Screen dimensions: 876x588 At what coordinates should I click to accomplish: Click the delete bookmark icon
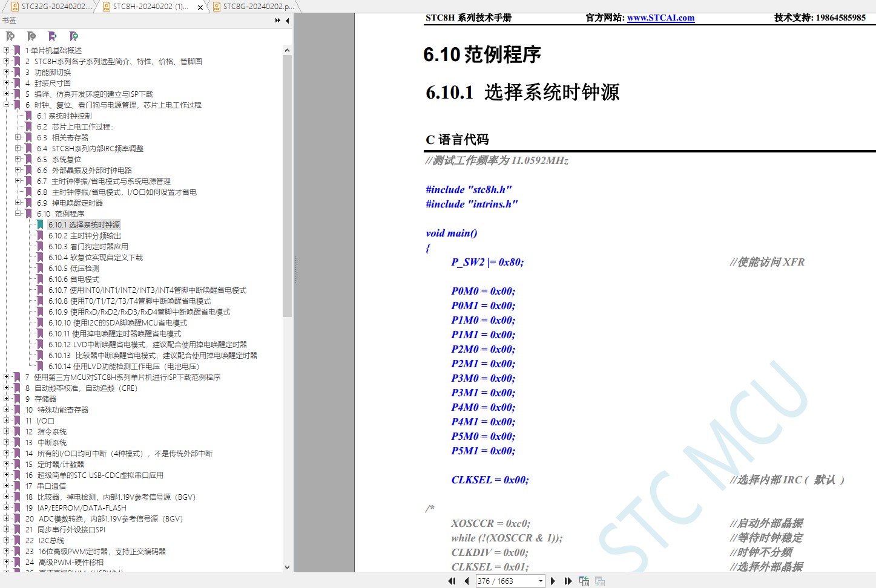[x=10, y=36]
